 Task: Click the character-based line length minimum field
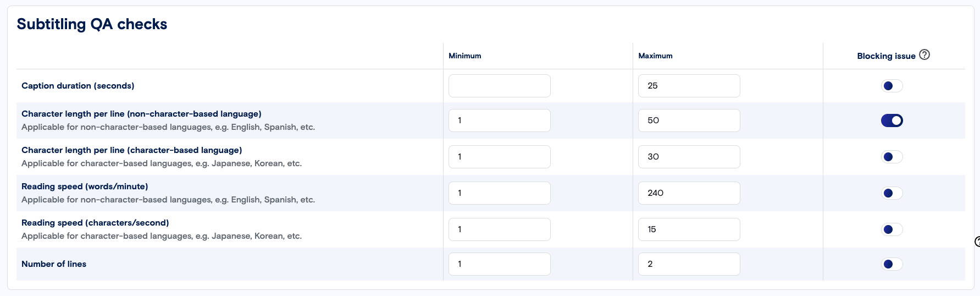(499, 157)
